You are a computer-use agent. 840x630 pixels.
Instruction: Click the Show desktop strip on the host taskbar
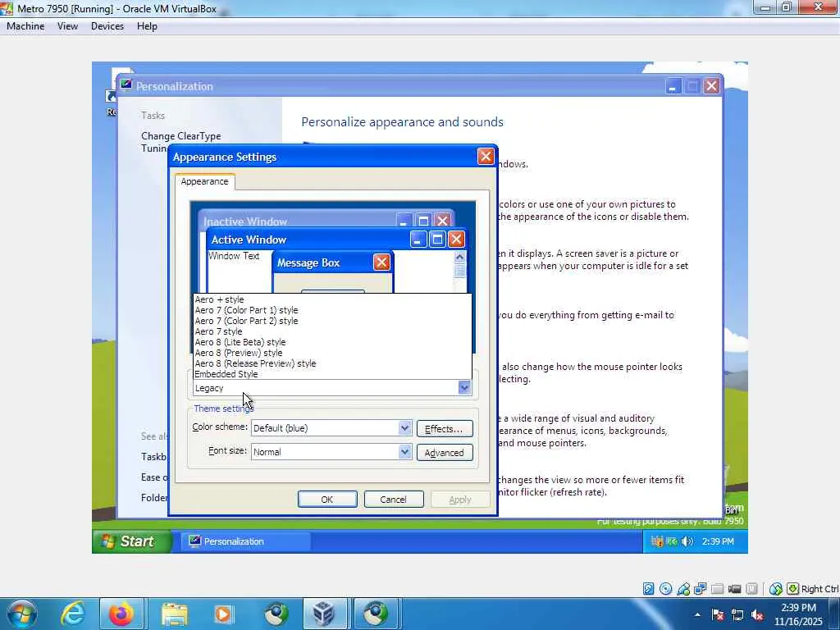tap(836, 614)
